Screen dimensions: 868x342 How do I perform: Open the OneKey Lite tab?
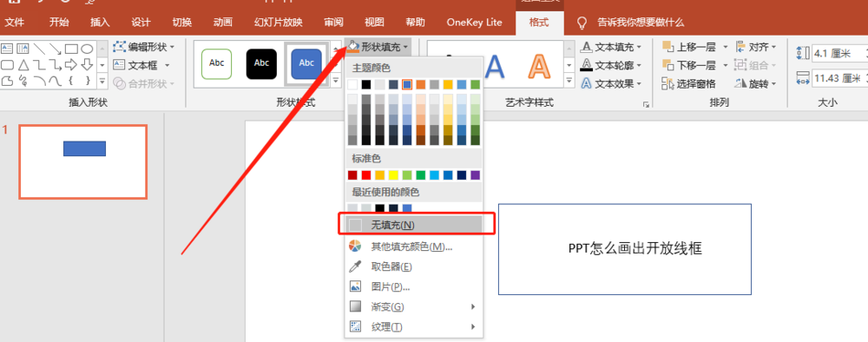[x=475, y=23]
